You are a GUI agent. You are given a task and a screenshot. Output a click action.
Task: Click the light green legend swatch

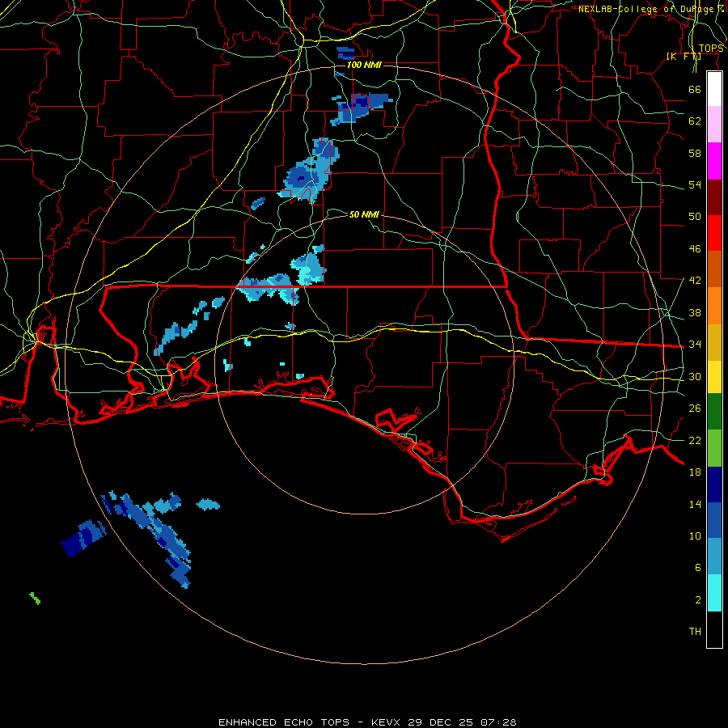click(714, 448)
